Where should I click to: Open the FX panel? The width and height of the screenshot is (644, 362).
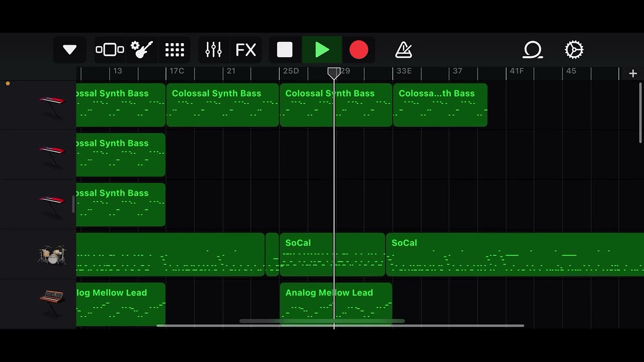point(246,50)
